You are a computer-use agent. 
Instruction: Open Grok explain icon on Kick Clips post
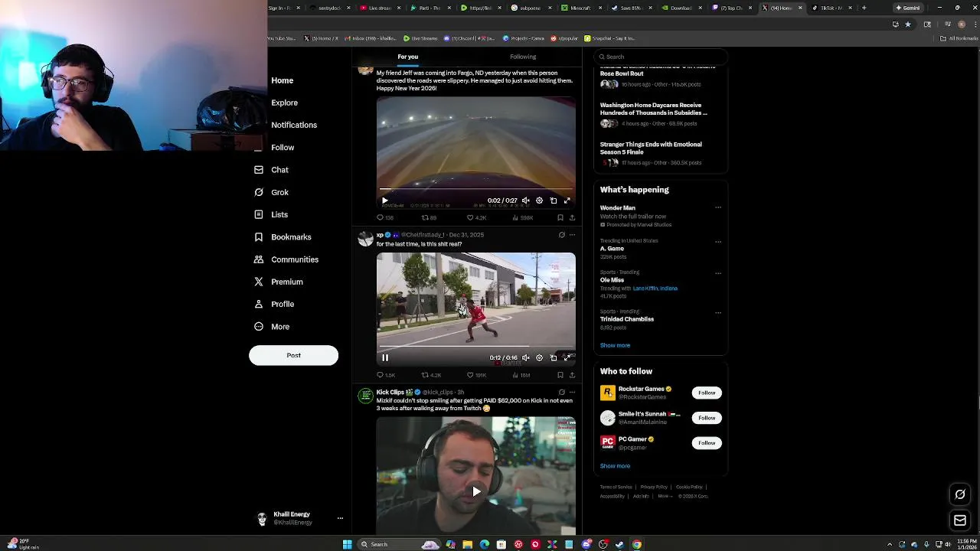pos(561,392)
